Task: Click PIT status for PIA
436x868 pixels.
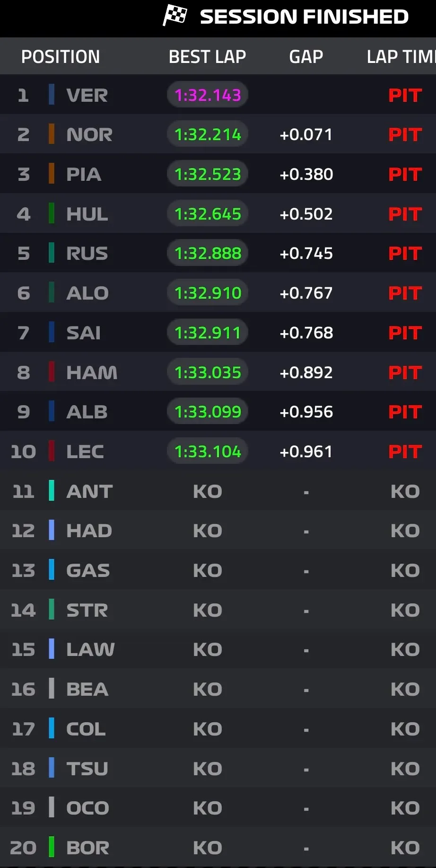Action: [405, 175]
